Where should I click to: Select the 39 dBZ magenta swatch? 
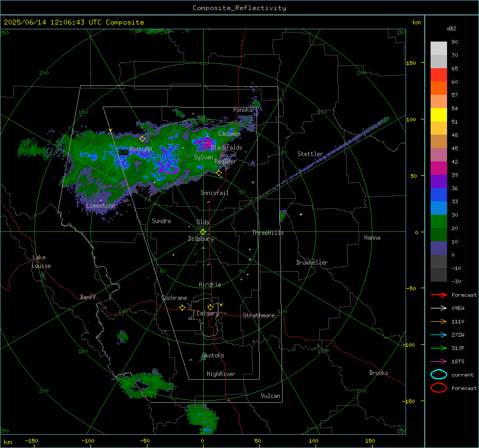(x=439, y=168)
